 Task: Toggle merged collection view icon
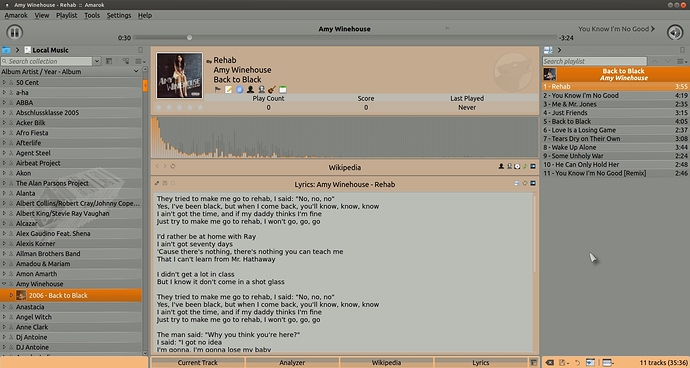(126, 61)
